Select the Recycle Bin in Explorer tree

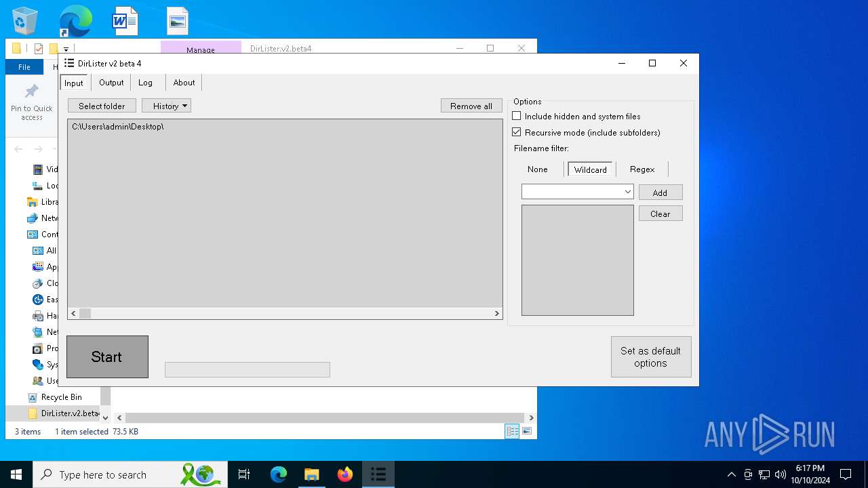[x=61, y=397]
